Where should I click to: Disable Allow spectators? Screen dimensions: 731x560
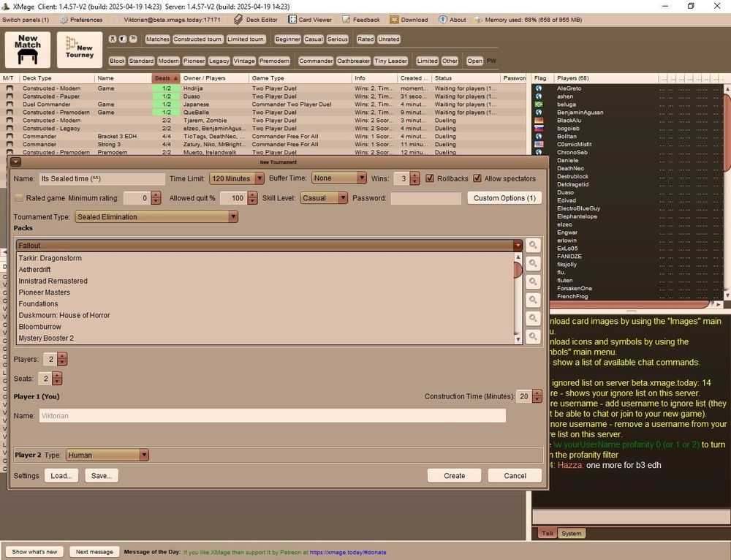click(x=478, y=178)
